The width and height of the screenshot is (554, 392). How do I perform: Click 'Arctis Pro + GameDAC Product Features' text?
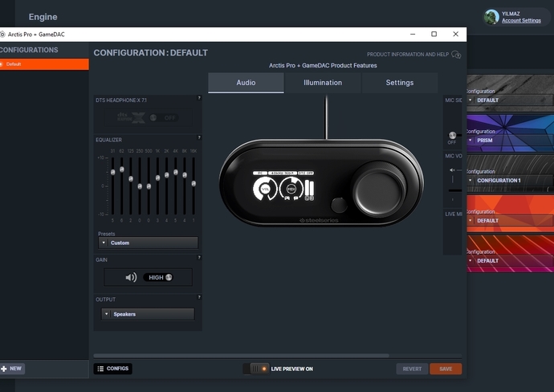(323, 65)
